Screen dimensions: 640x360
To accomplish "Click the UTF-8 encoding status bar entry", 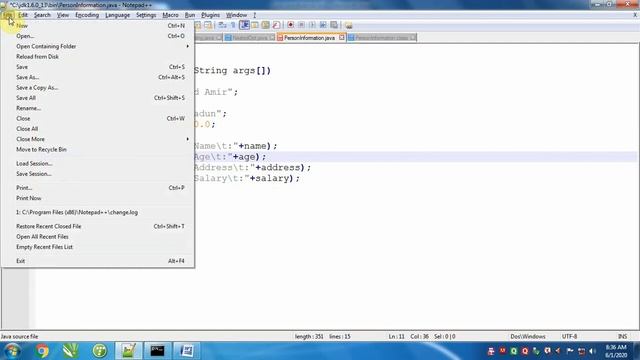I will [569, 336].
